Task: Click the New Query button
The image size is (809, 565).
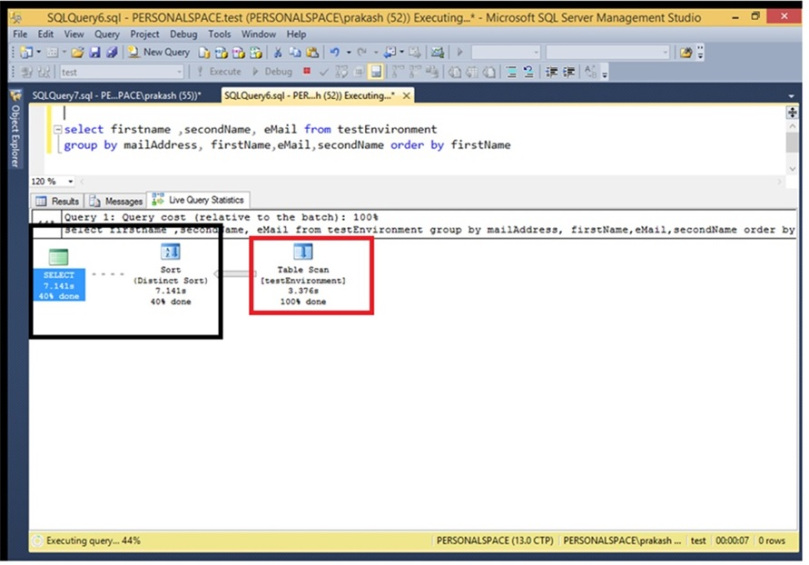Action: (x=159, y=52)
